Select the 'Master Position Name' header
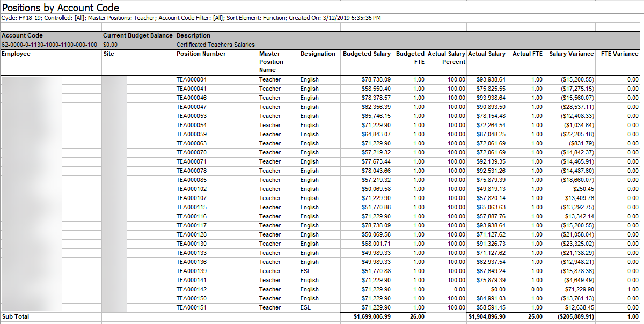The width and height of the screenshot is (644, 324). click(271, 62)
